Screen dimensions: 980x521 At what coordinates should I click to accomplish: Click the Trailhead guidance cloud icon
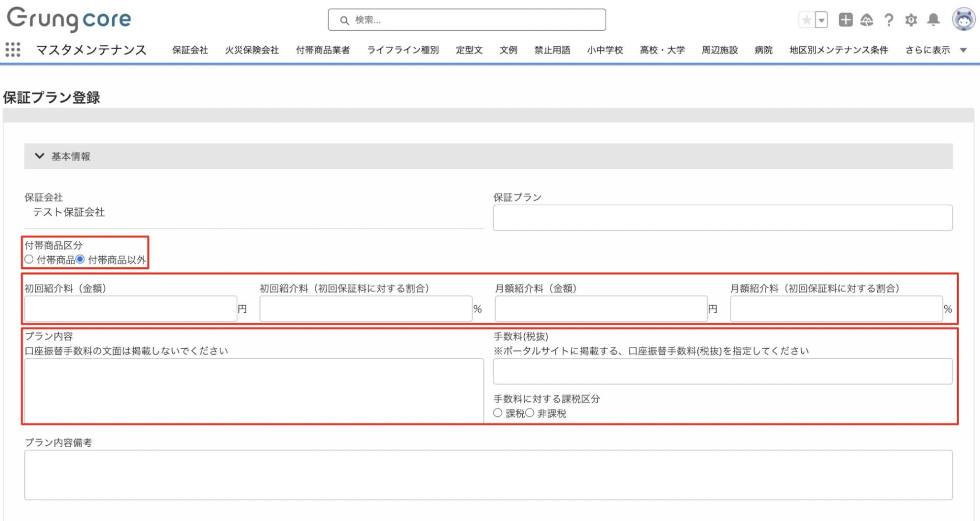click(x=867, y=20)
